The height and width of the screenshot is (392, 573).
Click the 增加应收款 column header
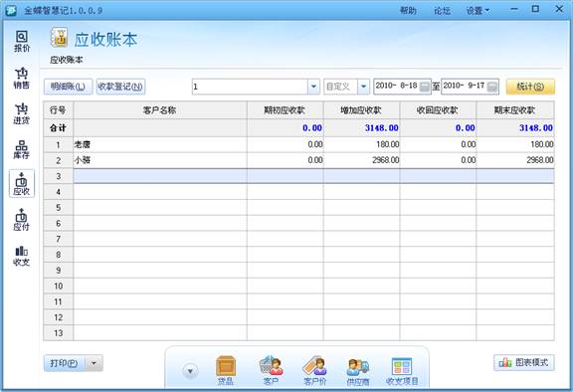(361, 110)
